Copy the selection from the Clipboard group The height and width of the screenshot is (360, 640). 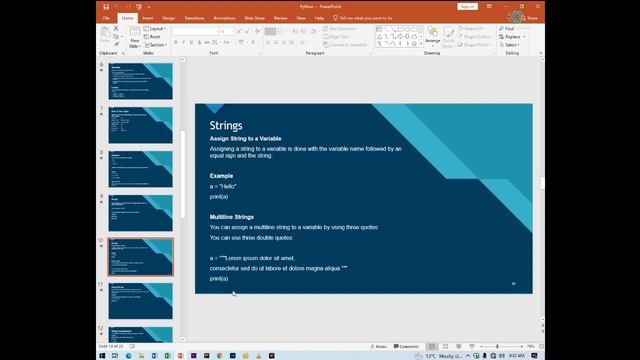coord(116,36)
